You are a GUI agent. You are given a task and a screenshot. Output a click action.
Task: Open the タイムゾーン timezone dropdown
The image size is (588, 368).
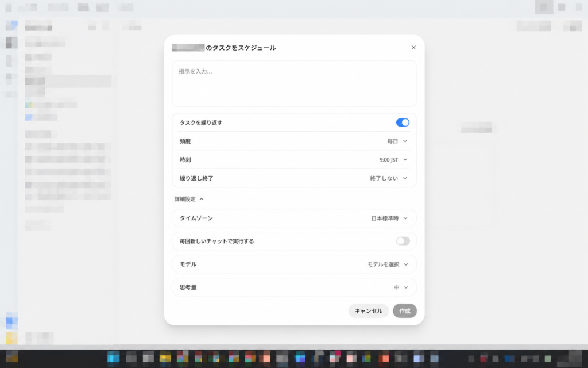pos(389,218)
